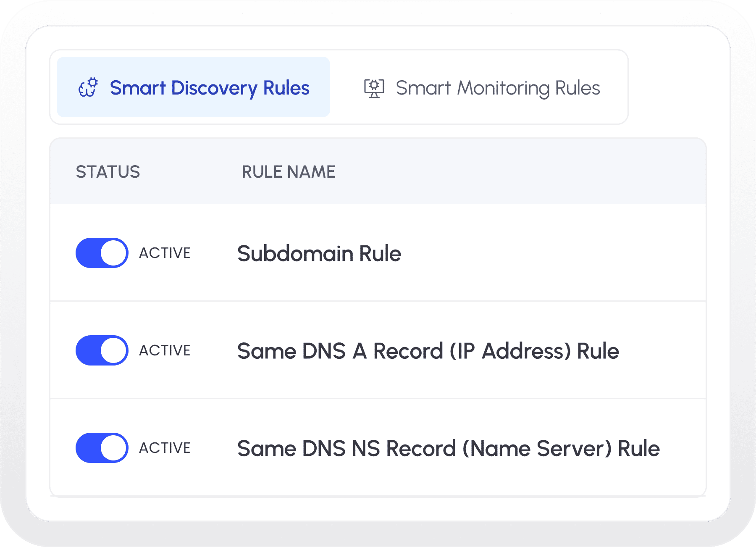756x547 pixels.
Task: Switch to Smart Discovery Rules tab
Action: point(193,87)
